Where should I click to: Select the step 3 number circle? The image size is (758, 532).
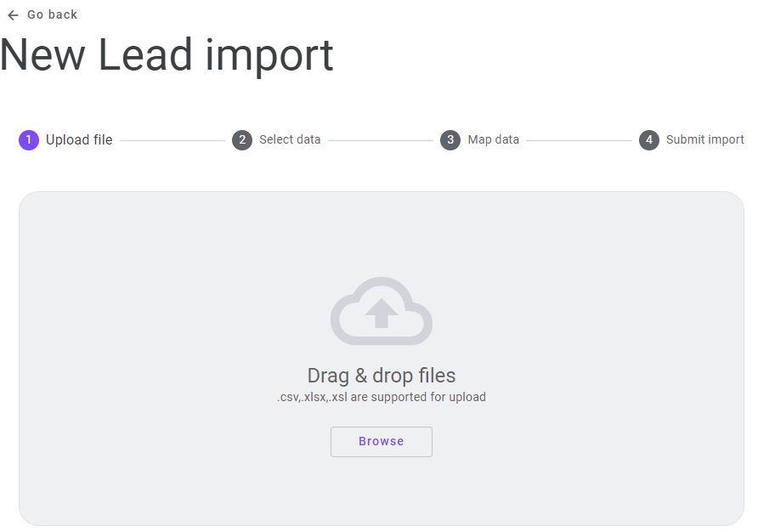[x=450, y=140]
